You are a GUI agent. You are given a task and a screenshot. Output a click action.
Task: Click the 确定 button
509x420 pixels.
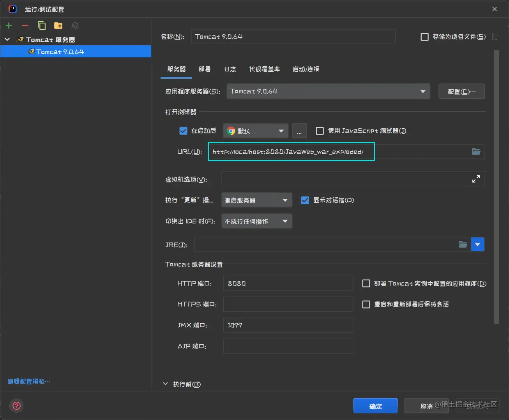[x=375, y=406]
